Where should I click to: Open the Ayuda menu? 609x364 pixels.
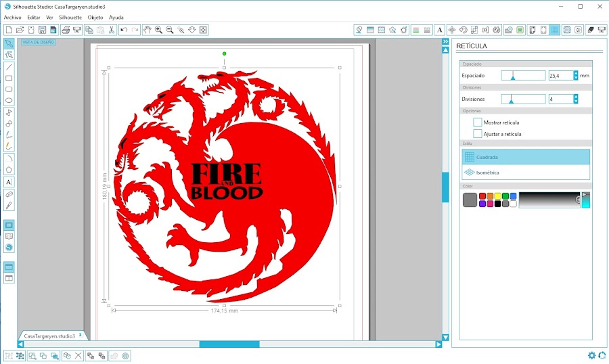pyautogui.click(x=116, y=18)
